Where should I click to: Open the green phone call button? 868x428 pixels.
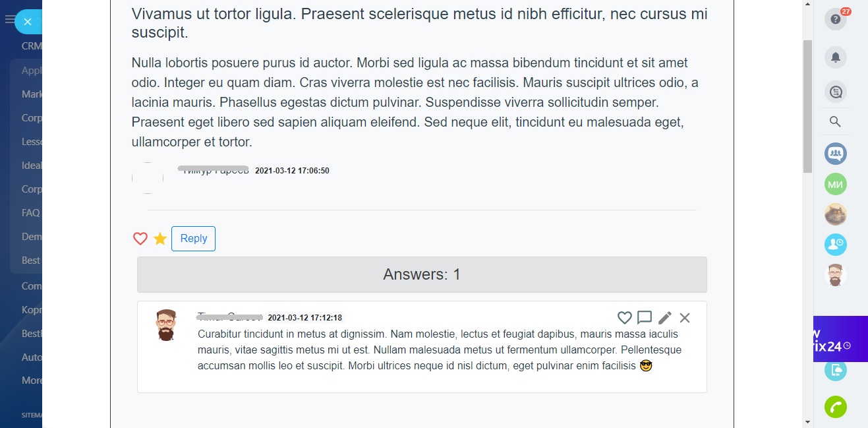(836, 407)
